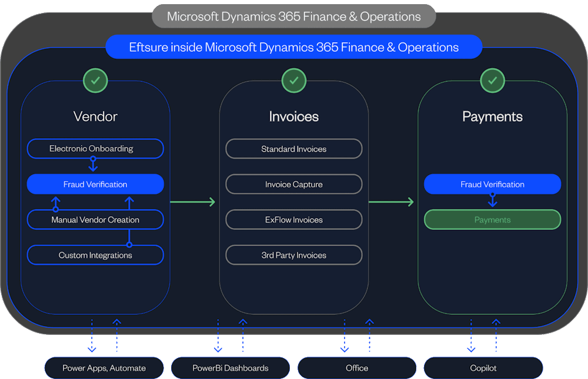
Task: Click the Eftsure inside Microsoft Dynamics banner
Action: pos(294,47)
